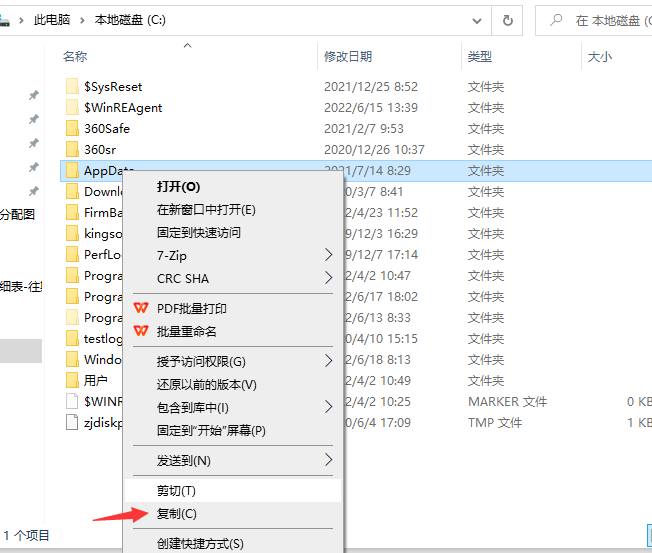Image resolution: width=652 pixels, height=553 pixels.
Task: Select the 360Safe folder icon
Action: [x=71, y=129]
